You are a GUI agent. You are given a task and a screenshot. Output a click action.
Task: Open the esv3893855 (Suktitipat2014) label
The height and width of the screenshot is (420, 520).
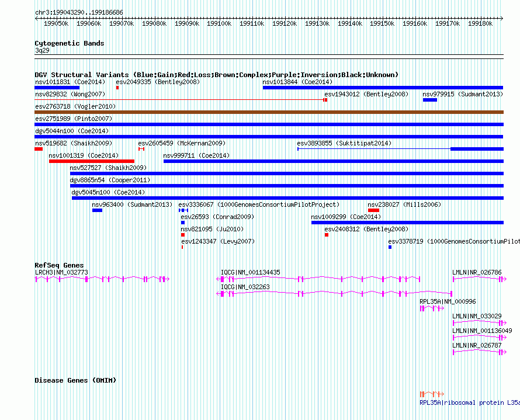(x=344, y=143)
